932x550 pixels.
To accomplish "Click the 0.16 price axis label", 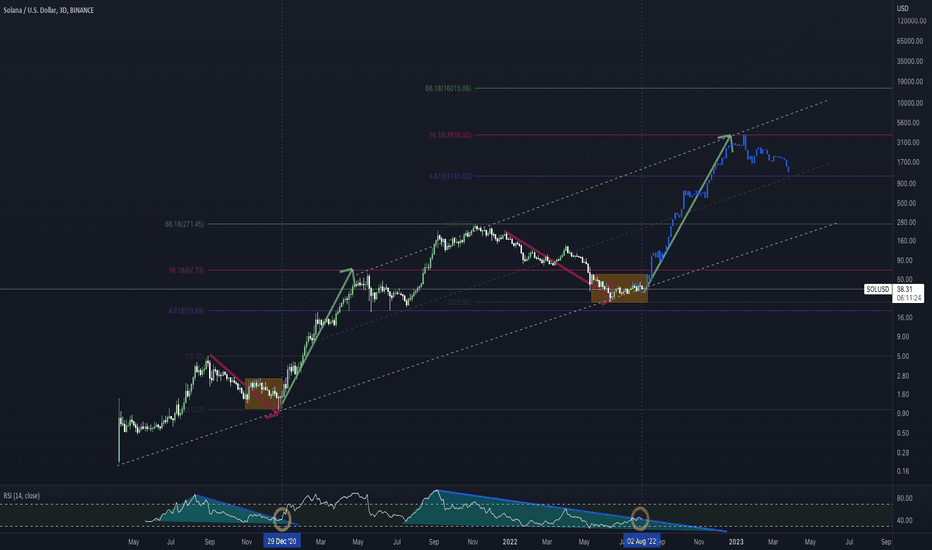I will 902,471.
